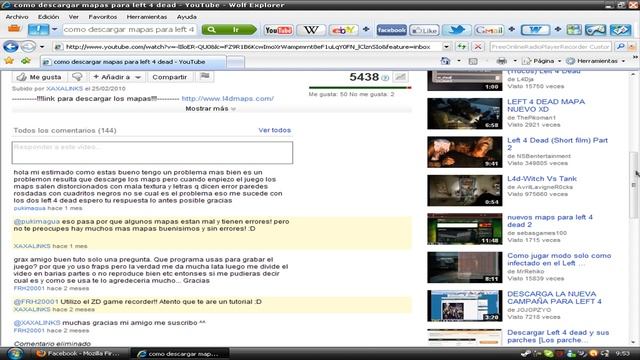Open the Print options dropdown arrow

click(x=515, y=61)
